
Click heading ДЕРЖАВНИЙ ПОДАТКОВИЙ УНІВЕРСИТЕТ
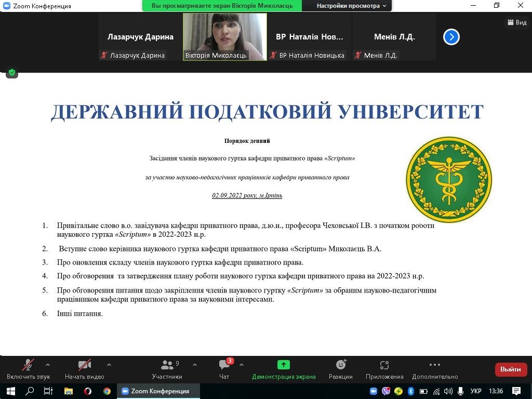[267, 111]
